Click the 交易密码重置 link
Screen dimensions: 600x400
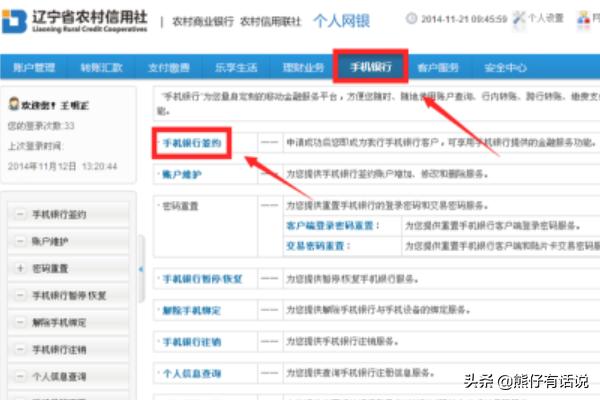315,245
